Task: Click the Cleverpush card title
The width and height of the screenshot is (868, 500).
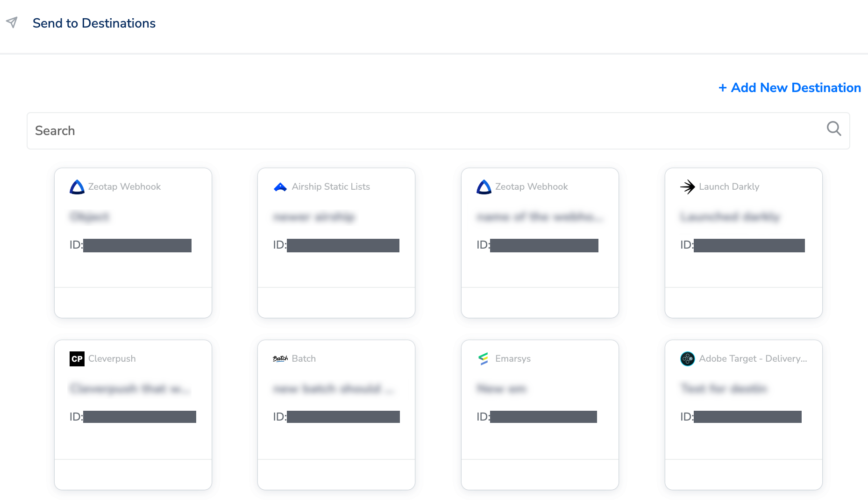Action: coord(112,359)
